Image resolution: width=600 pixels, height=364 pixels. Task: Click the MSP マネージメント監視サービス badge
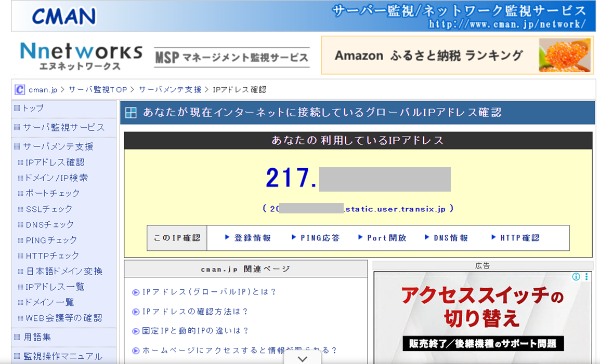point(230,57)
